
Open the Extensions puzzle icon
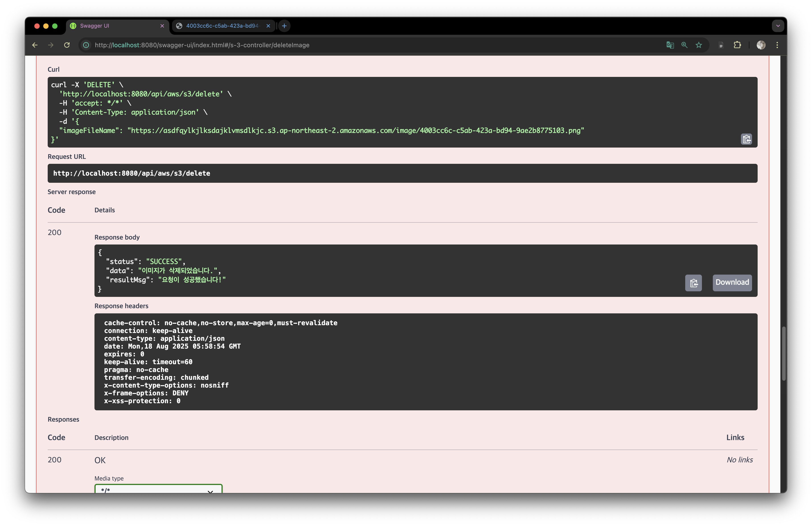[x=737, y=45]
